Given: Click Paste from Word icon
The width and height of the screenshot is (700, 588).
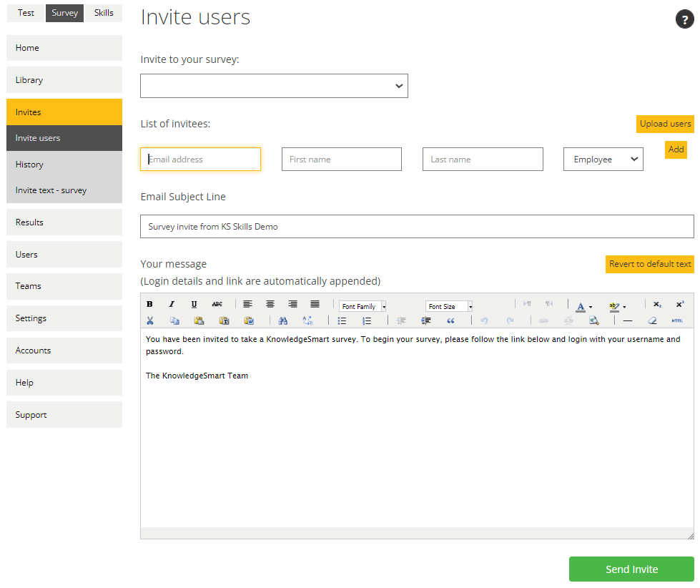Looking at the screenshot, I should tap(249, 320).
